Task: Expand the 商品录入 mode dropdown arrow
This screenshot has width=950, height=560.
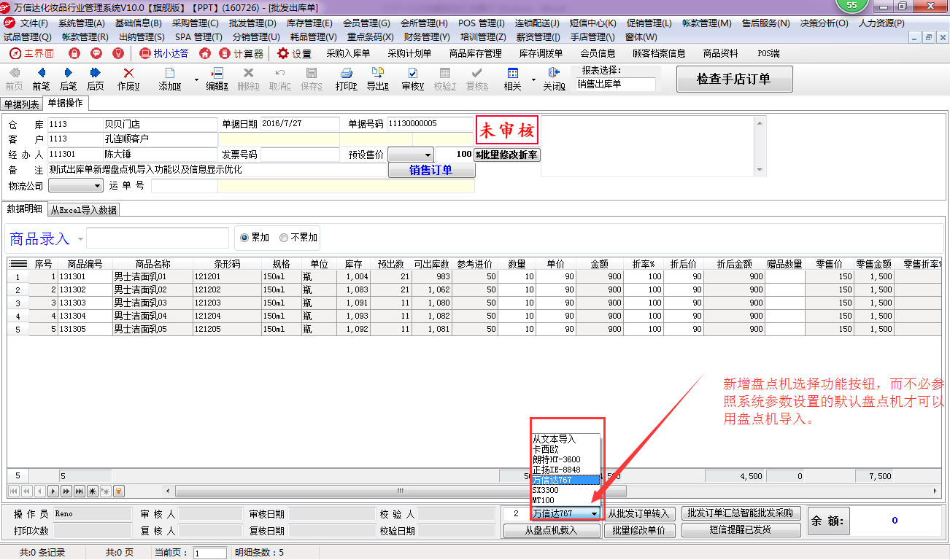Action: [80, 239]
